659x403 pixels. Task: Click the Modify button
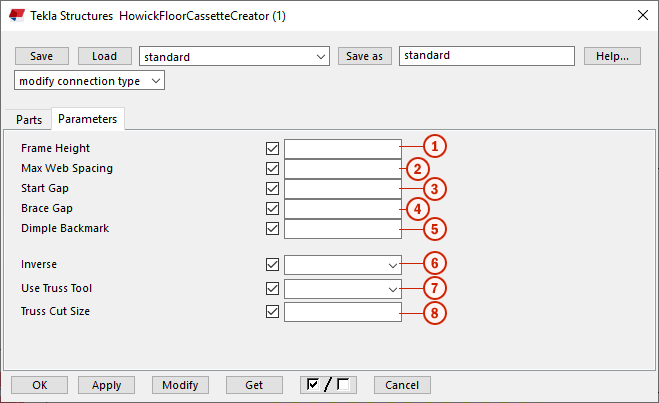pyautogui.click(x=180, y=385)
